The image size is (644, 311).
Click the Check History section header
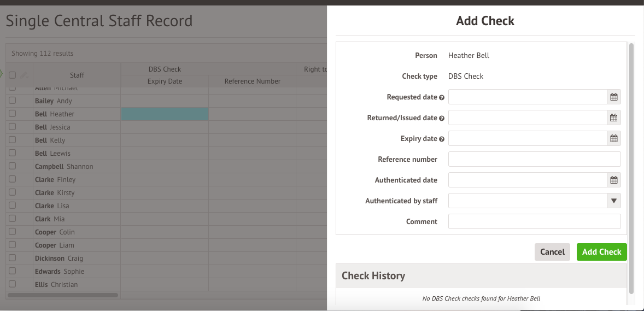tap(481, 275)
